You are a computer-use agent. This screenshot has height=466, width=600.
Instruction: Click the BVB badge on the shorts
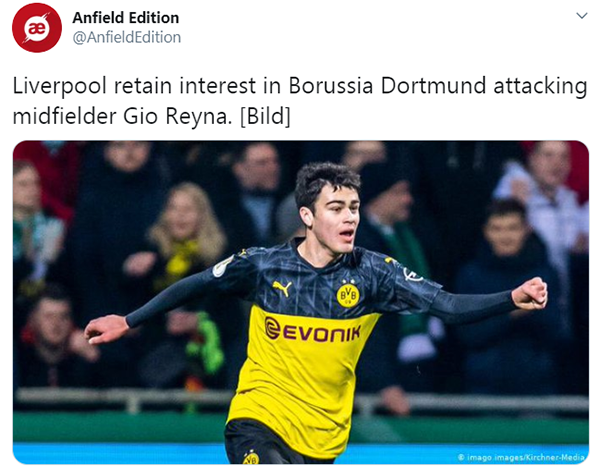(x=251, y=456)
